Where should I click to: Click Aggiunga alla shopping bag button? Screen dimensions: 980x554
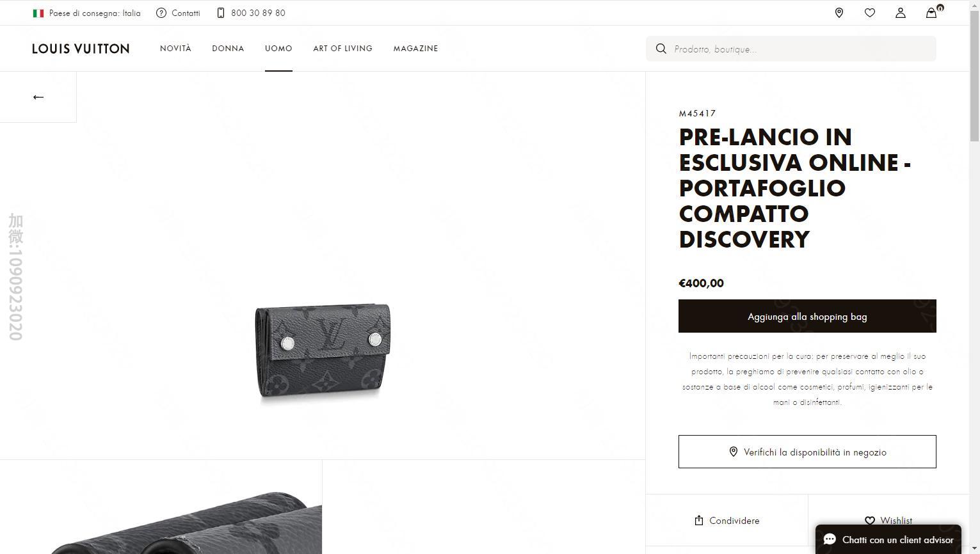[807, 316]
